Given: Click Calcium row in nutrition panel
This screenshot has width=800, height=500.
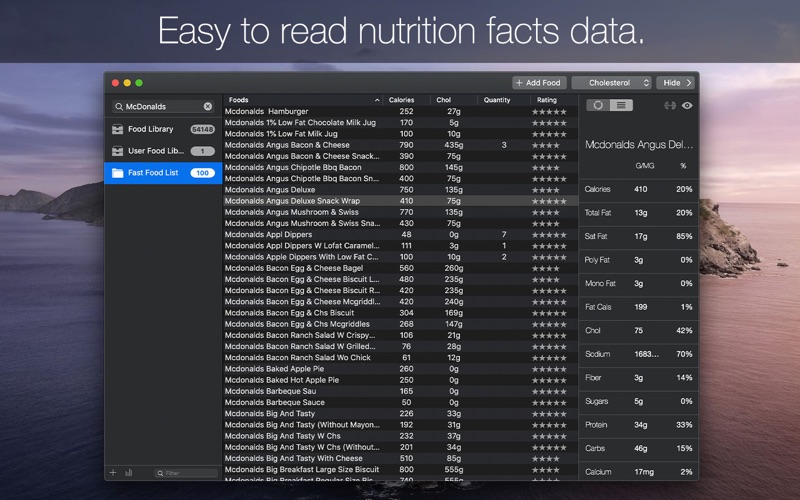Looking at the screenshot, I should click(x=638, y=472).
